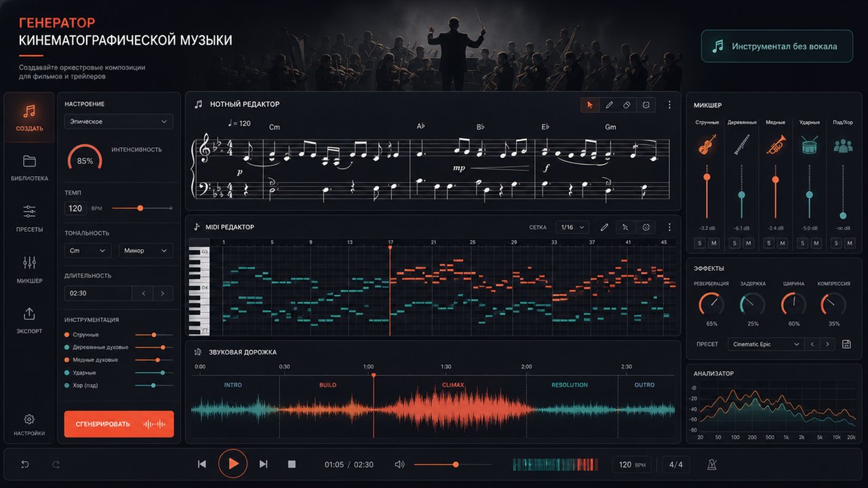Undo the last action
868x488 pixels.
(25, 464)
